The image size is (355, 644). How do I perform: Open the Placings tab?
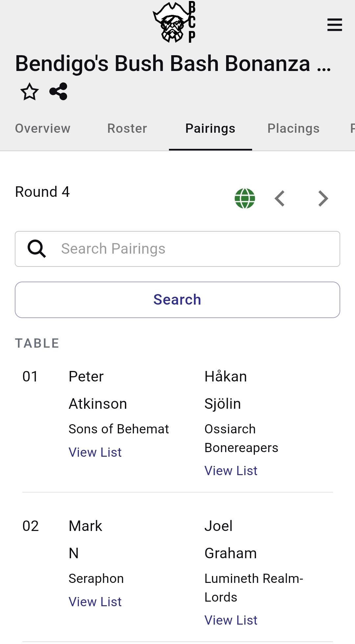point(293,128)
